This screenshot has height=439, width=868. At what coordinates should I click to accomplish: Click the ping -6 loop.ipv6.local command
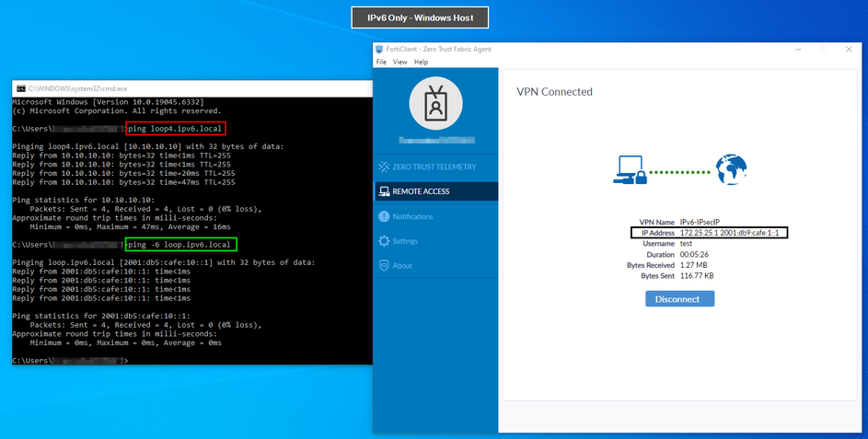(181, 245)
